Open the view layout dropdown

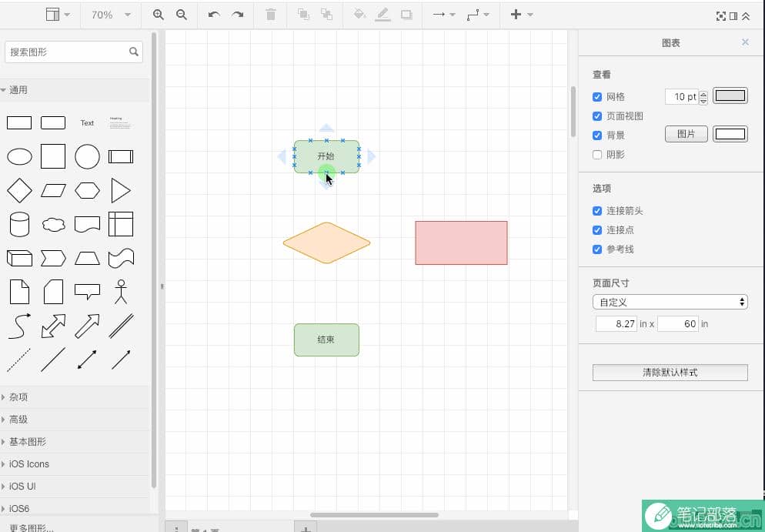[x=58, y=15]
